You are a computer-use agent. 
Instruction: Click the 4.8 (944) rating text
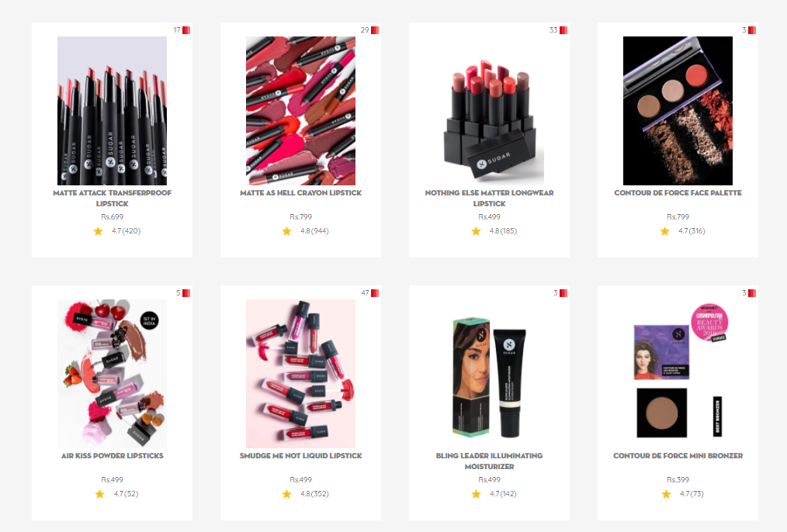314,231
